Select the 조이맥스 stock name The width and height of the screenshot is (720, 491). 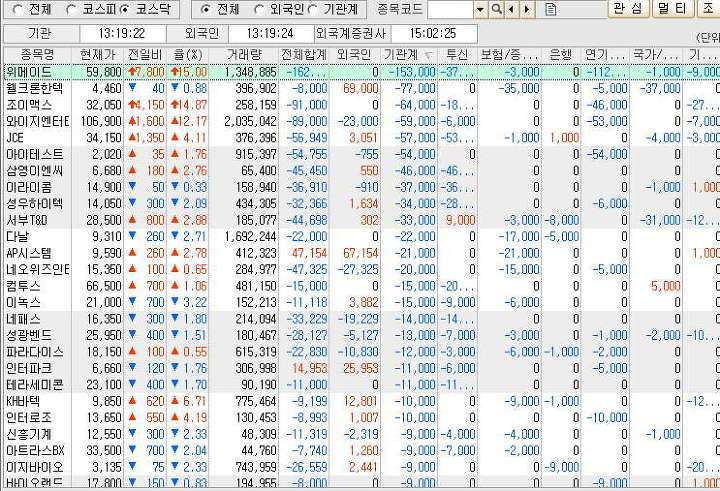click(29, 105)
